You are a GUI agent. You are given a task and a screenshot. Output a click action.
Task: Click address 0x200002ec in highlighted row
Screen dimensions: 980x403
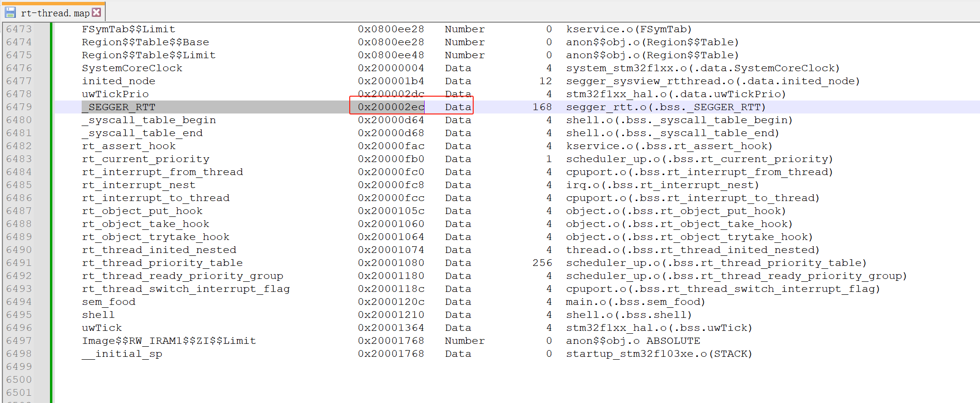click(391, 107)
